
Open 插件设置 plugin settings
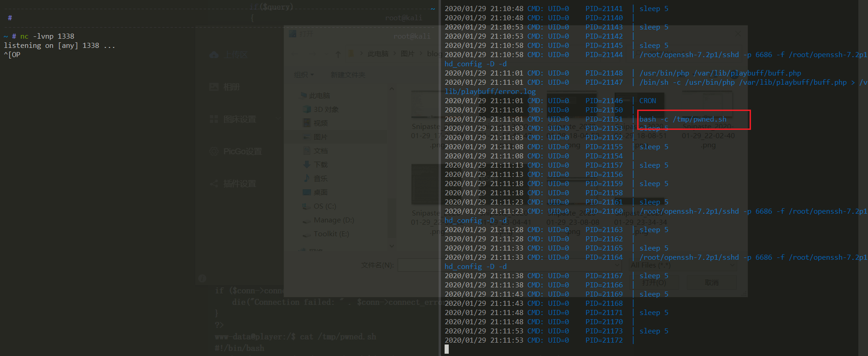(239, 184)
